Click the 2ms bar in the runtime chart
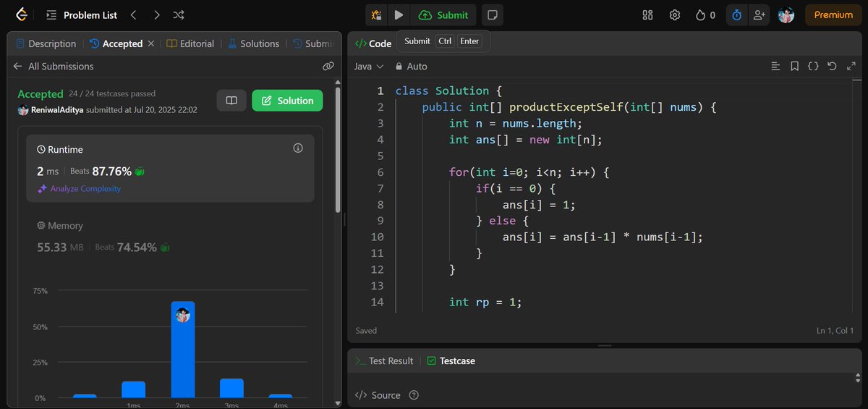Viewport: 868px width, 409px height. coord(183,350)
